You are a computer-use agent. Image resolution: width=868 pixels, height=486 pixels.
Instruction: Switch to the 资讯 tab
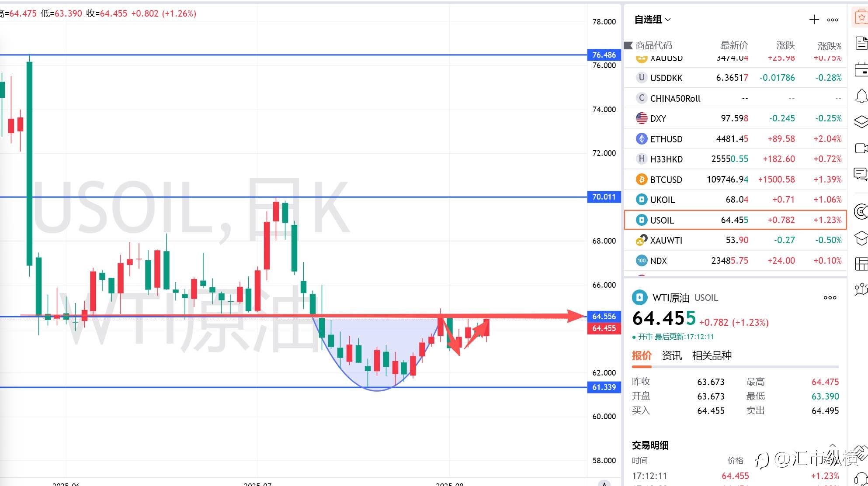pyautogui.click(x=671, y=355)
